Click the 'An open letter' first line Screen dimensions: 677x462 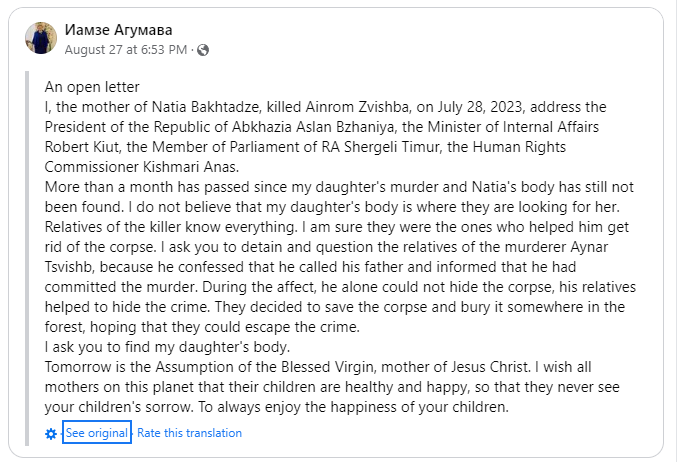(x=92, y=87)
